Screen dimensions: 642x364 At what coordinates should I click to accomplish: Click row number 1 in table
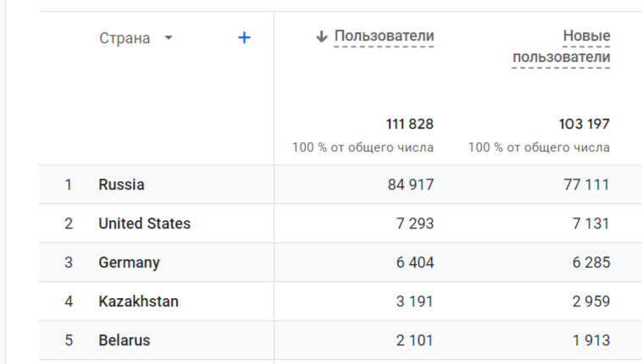[69, 185]
